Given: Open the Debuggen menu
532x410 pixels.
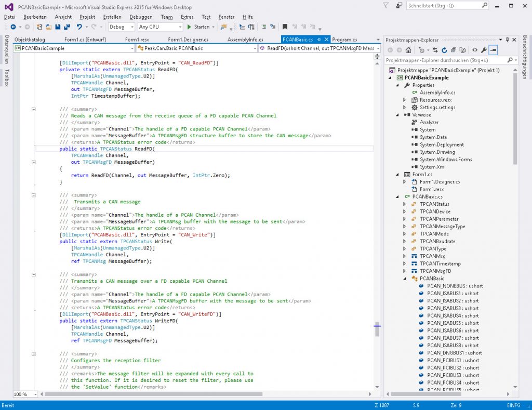Looking at the screenshot, I should pos(141,17).
